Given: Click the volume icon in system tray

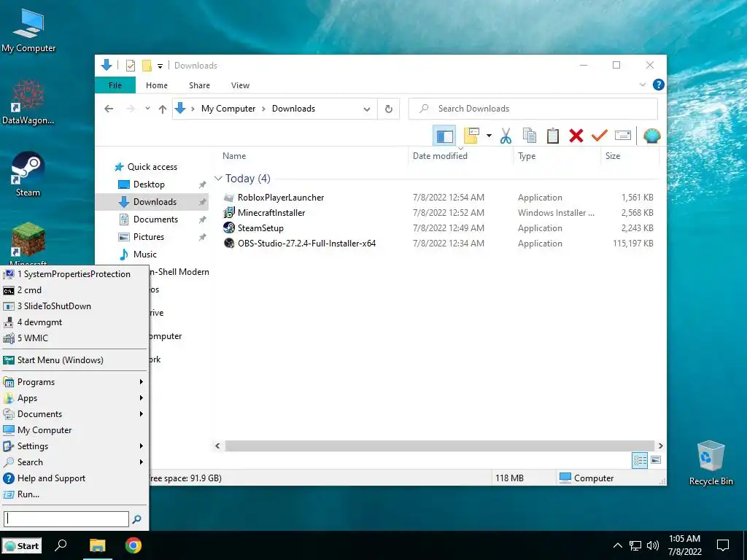Looking at the screenshot, I should (x=653, y=545).
